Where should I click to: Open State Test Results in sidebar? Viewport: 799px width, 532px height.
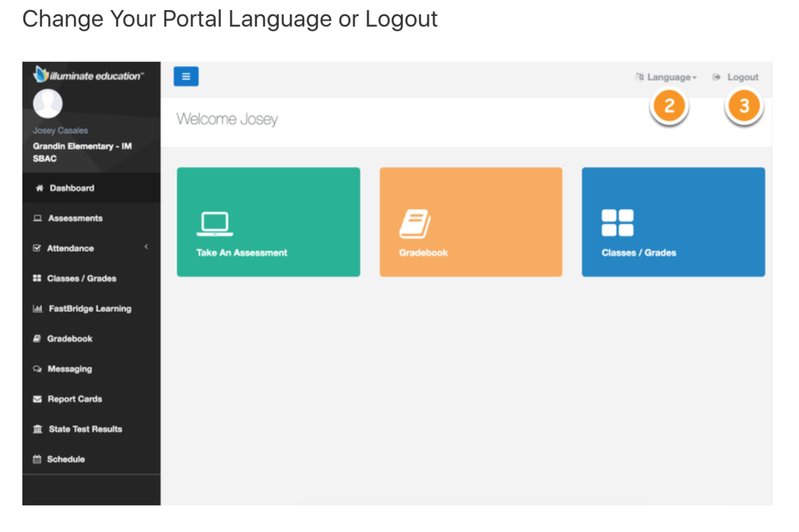point(91,429)
